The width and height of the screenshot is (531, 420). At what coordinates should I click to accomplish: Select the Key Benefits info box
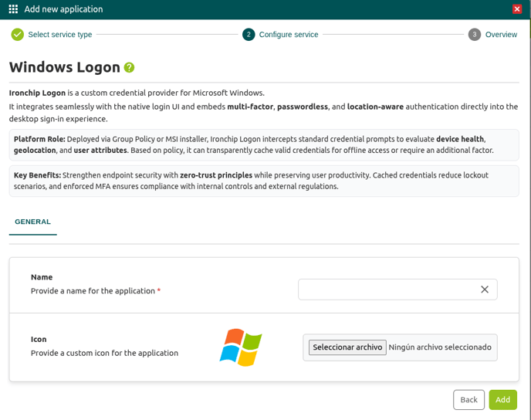(264, 181)
